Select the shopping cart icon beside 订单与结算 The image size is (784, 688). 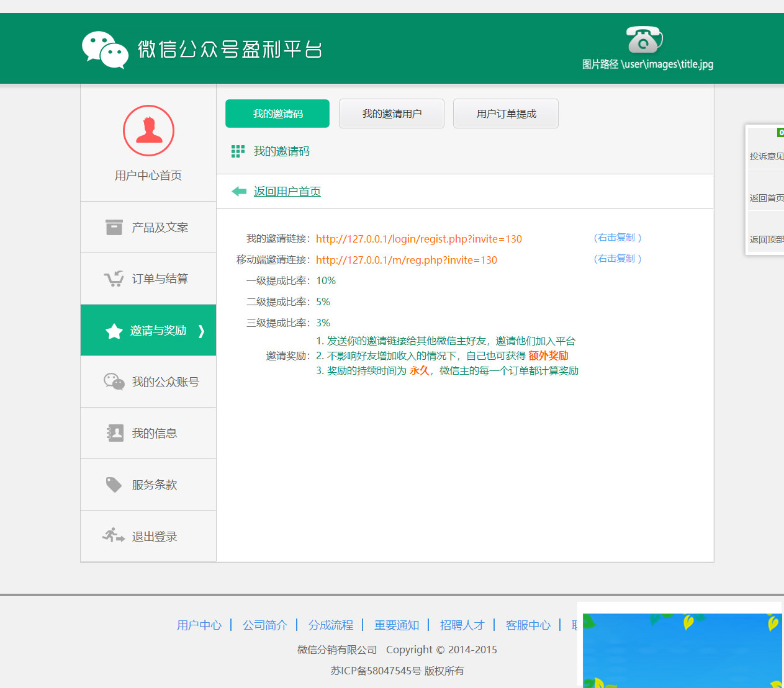(114, 279)
